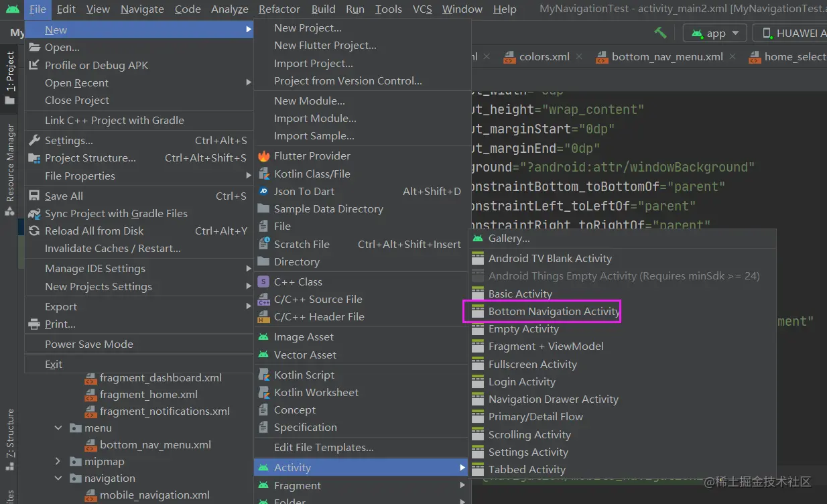Open the Refactor menu
827x504 pixels.
click(279, 9)
